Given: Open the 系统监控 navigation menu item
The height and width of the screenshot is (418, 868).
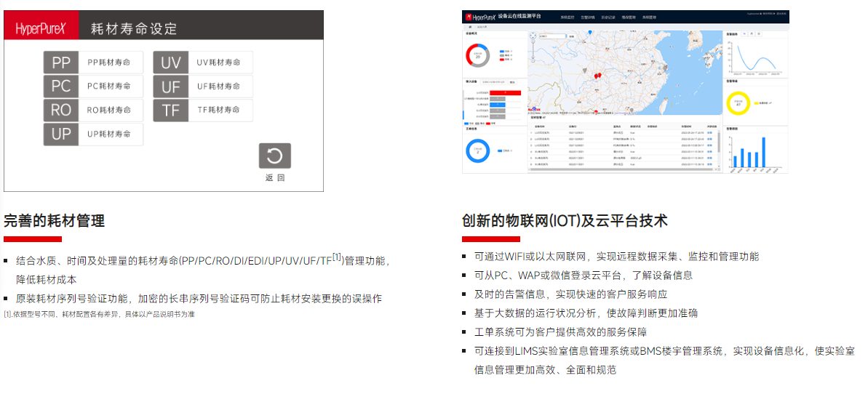Looking at the screenshot, I should (x=568, y=16).
